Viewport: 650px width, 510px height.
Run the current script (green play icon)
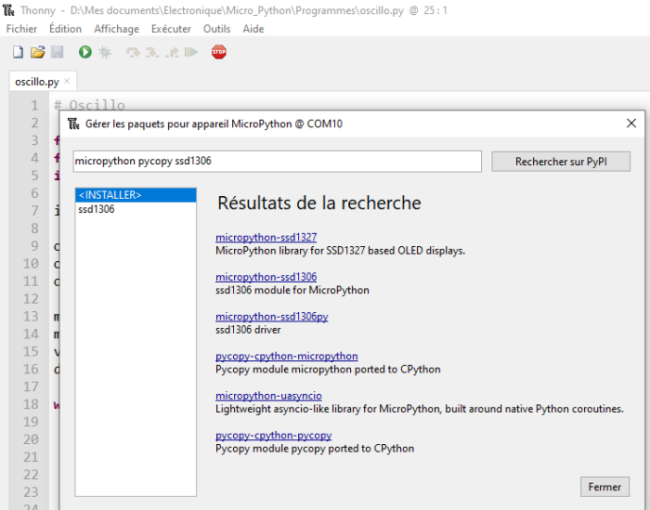tap(85, 52)
